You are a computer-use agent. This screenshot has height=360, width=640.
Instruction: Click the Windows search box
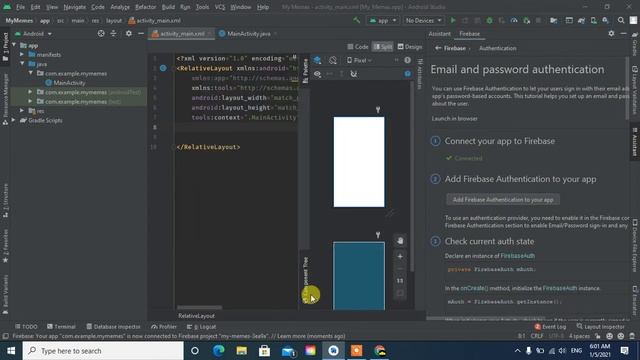click(103, 351)
